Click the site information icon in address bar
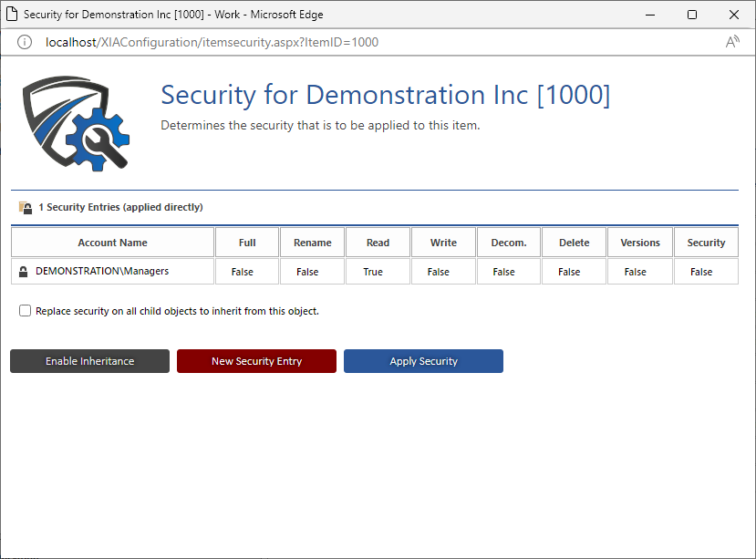This screenshot has width=756, height=559. (25, 43)
